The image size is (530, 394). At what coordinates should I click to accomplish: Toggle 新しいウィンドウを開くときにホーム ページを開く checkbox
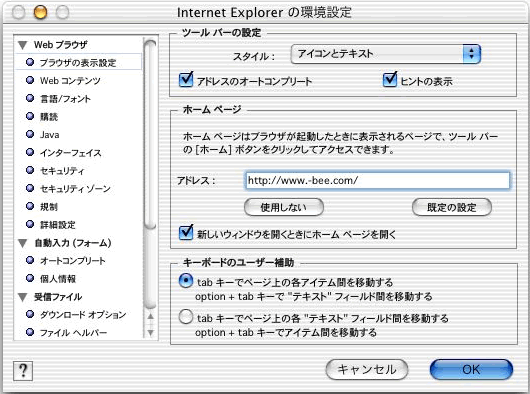pos(186,233)
